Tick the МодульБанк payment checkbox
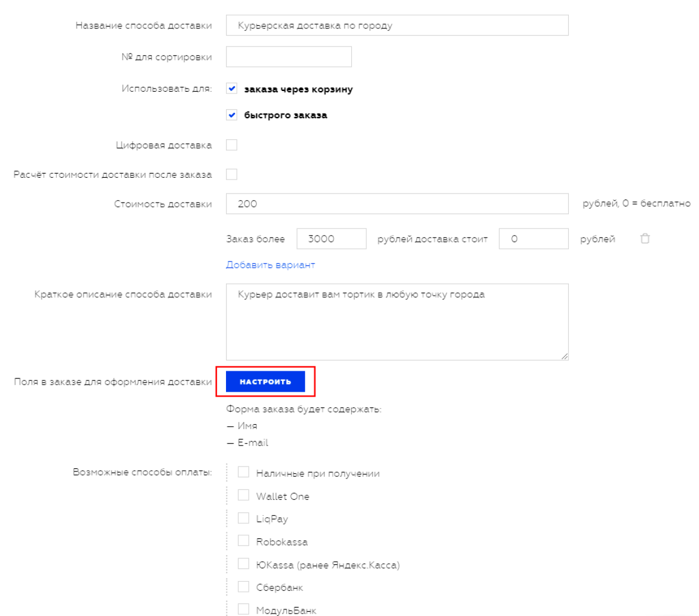 (243, 609)
